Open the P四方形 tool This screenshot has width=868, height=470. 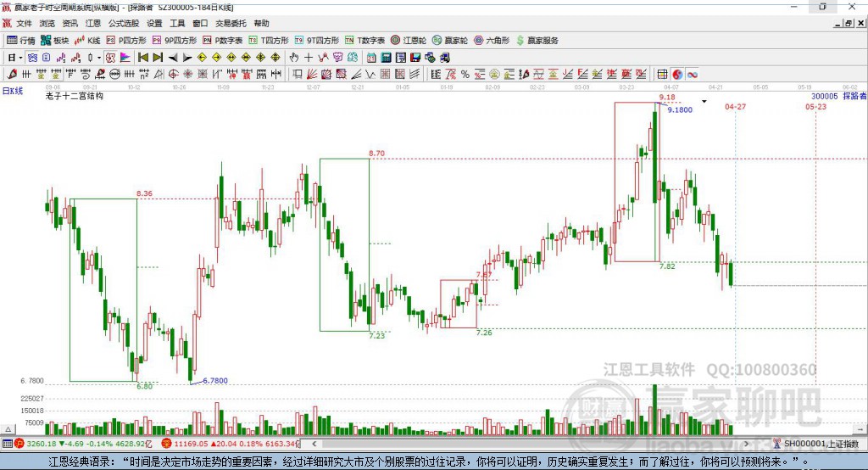tap(126, 41)
